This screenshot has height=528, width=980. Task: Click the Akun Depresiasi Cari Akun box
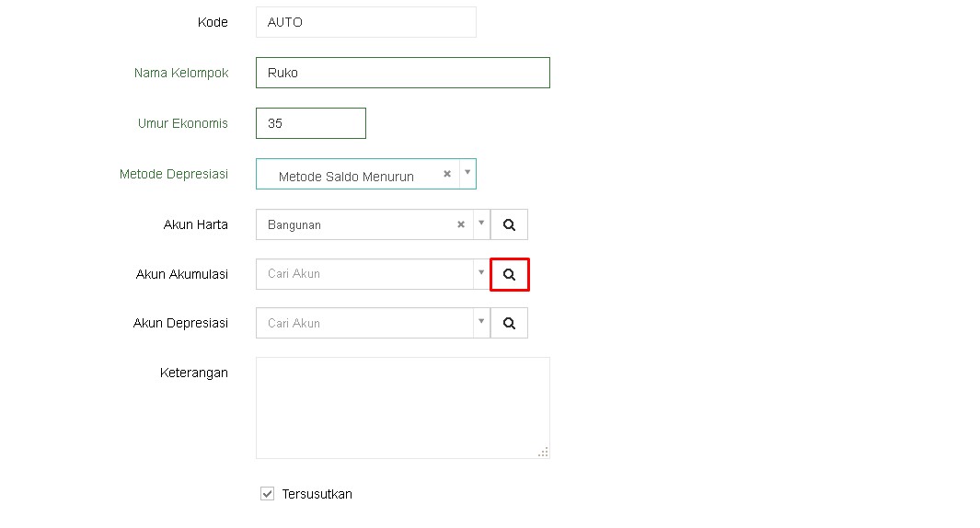click(x=363, y=324)
